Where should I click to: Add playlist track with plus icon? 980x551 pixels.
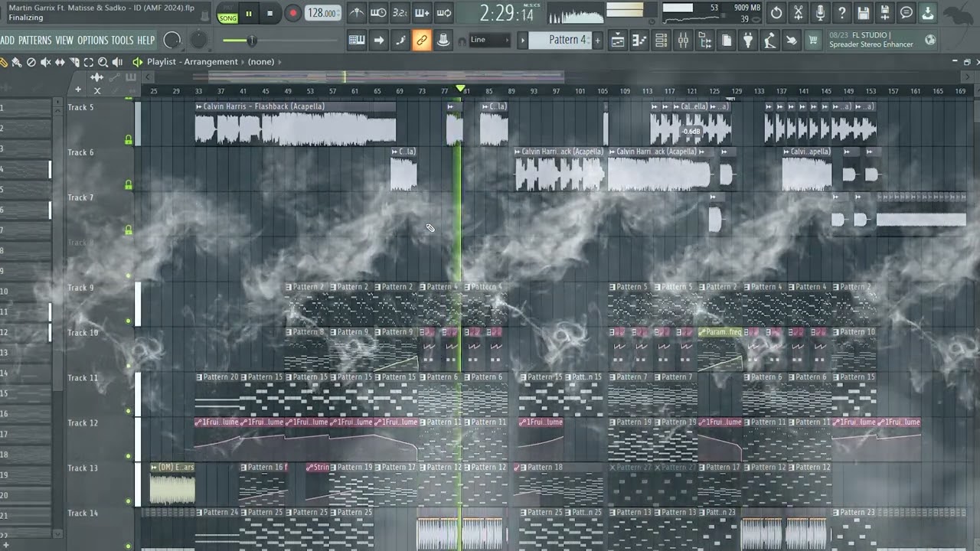[x=77, y=90]
